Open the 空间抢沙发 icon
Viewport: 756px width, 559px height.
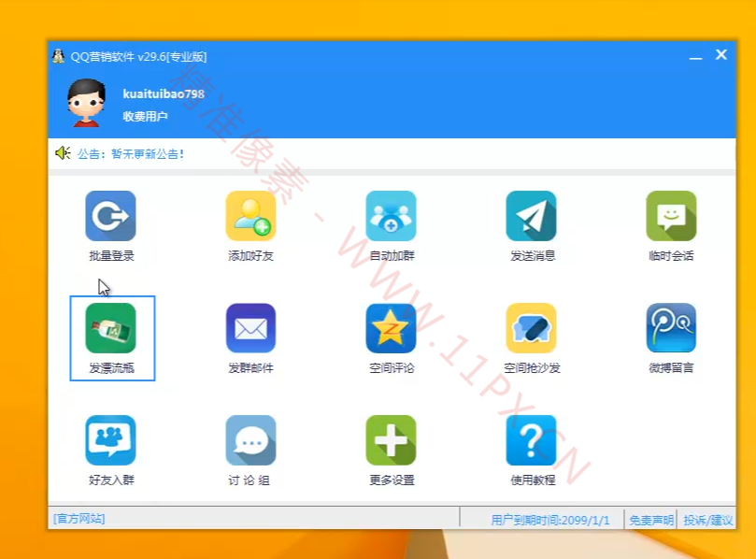coord(532,328)
